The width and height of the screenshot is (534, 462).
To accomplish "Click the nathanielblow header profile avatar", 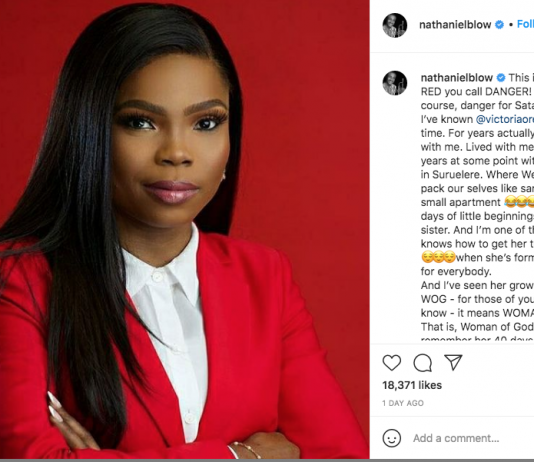I will tap(395, 25).
